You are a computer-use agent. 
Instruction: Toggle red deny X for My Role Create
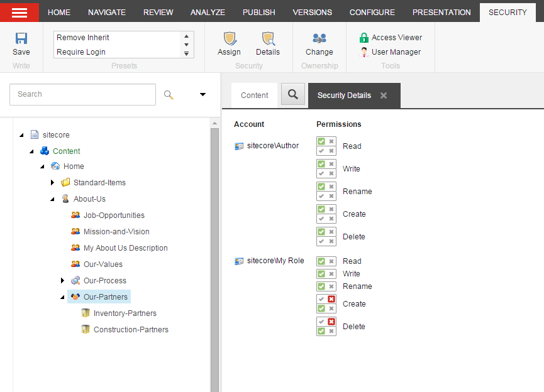pyautogui.click(x=331, y=299)
